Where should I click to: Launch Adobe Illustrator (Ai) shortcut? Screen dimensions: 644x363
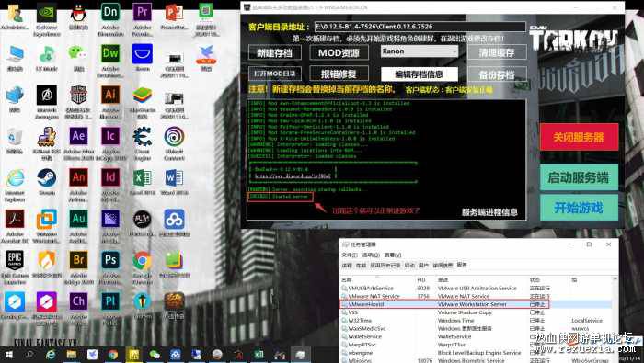(110, 101)
